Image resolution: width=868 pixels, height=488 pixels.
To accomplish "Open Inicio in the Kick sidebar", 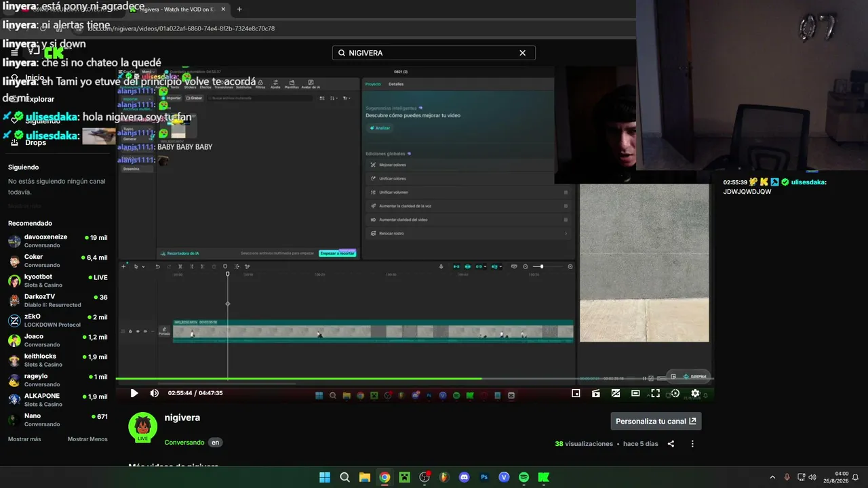I will coord(35,77).
